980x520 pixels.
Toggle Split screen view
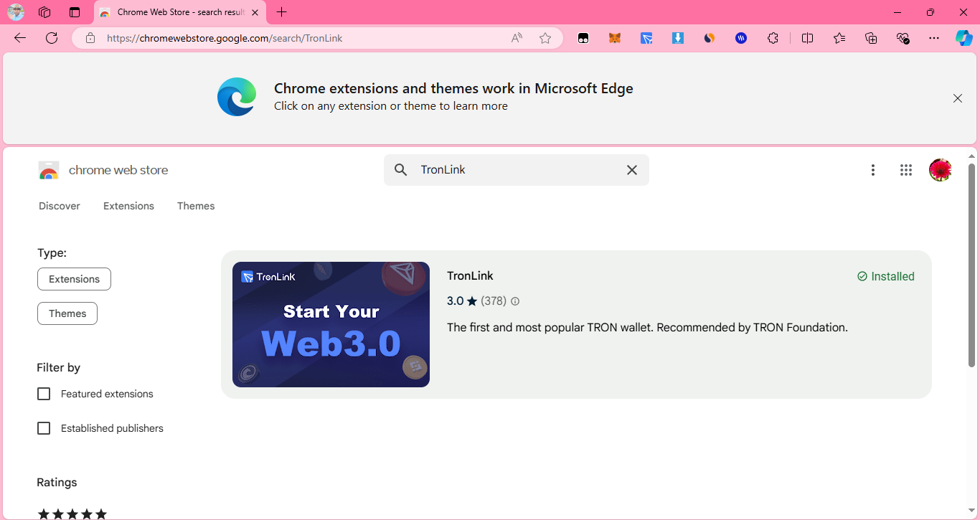pos(807,38)
